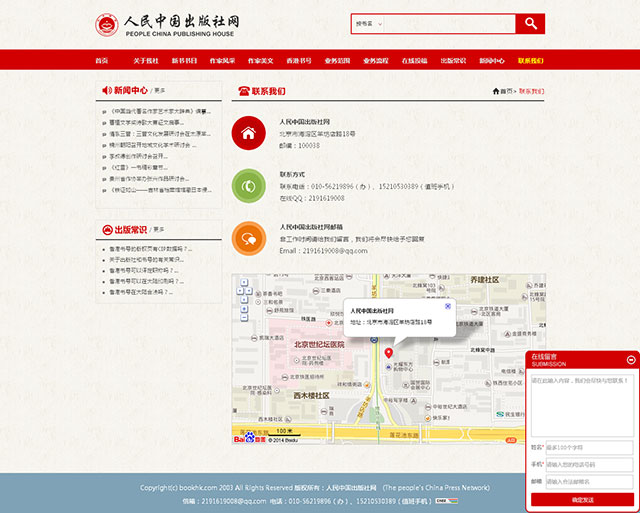Click the People China Publishing House logo
Viewport: 640px width, 513px height.
coord(168,24)
